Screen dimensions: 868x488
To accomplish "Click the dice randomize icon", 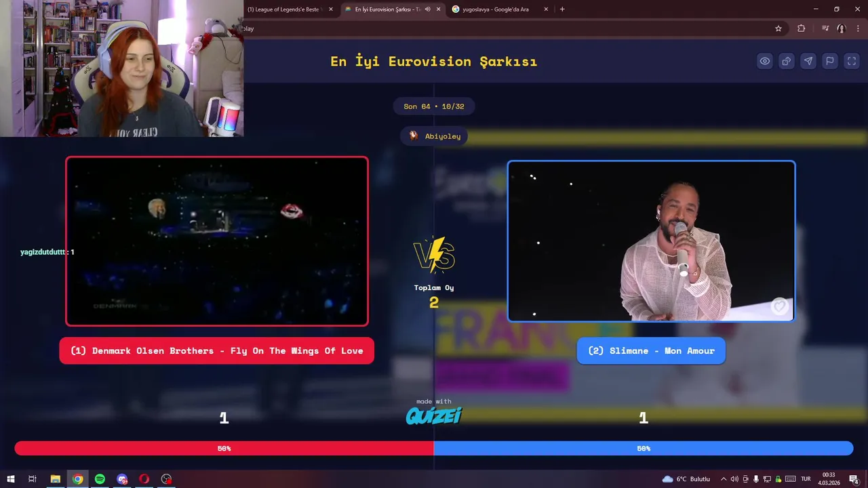I will pyautogui.click(x=787, y=61).
